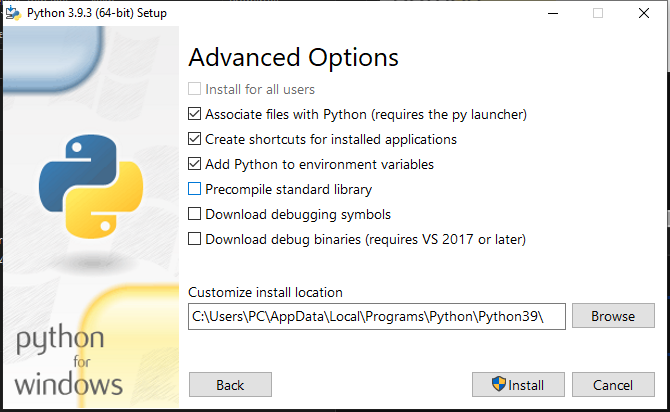Image resolution: width=670 pixels, height=412 pixels.
Task: Start installation with Install button
Action: 518,385
